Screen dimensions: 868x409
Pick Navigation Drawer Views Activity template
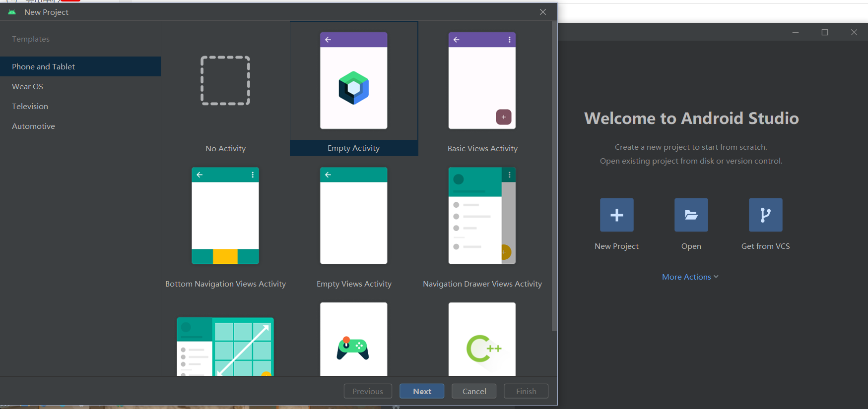(482, 216)
